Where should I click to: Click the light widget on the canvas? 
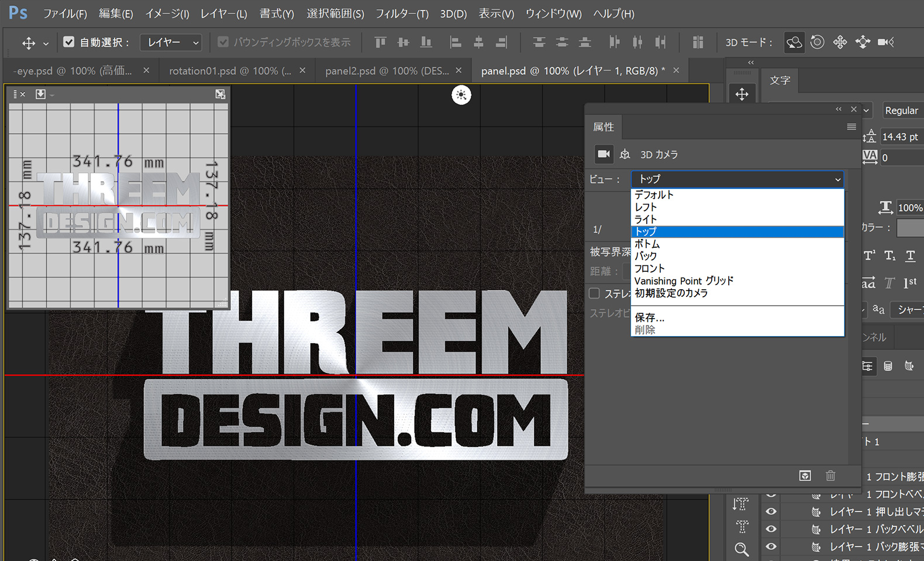coord(461,95)
